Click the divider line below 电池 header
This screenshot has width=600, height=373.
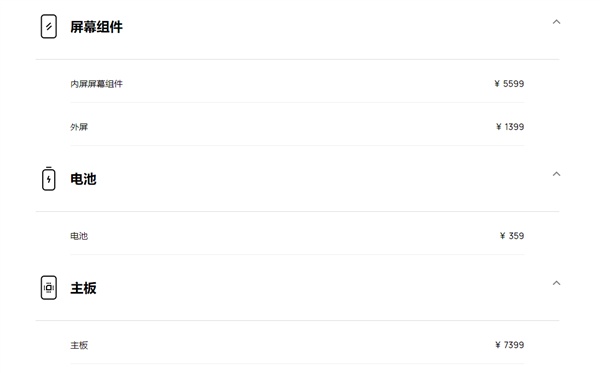coord(298,211)
